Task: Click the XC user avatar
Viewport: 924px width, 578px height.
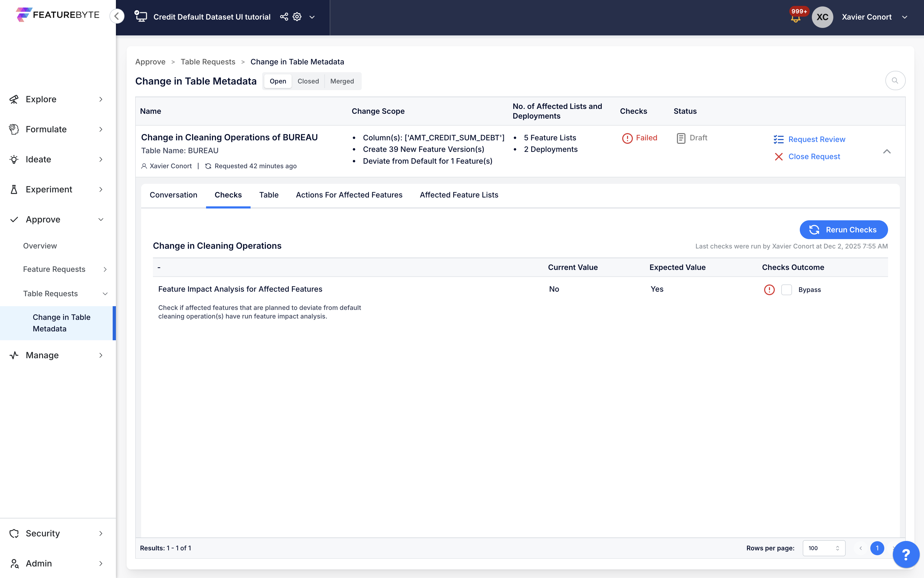Action: click(x=822, y=17)
